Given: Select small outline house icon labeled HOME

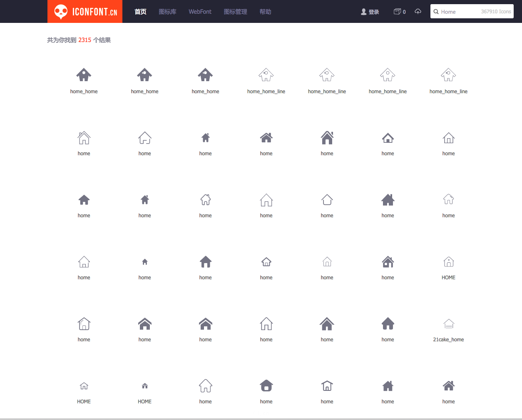Looking at the screenshot, I should click(x=84, y=386).
